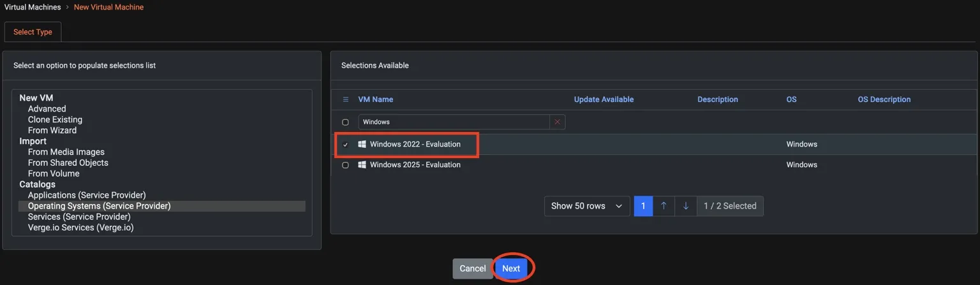
Task: Toggle the select-all checkbox in filter row
Action: (346, 122)
